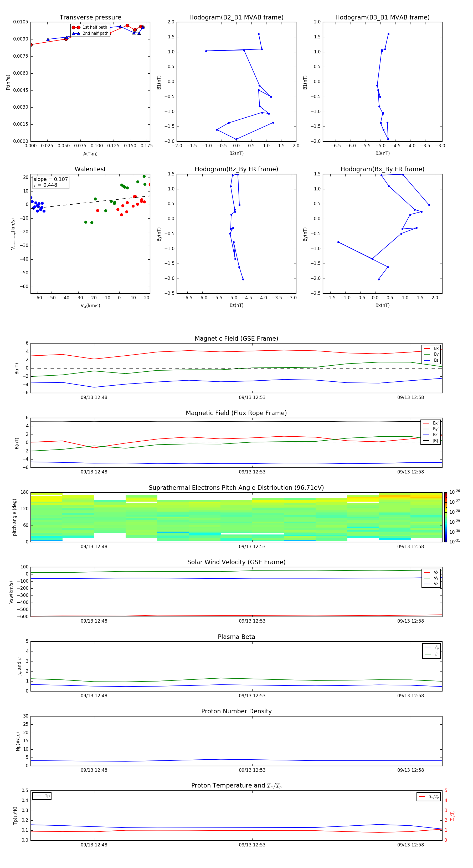Screen dimensions: 473x868
Task: Click the 'Plasma Beta' plot title
Action: pyautogui.click(x=236, y=637)
